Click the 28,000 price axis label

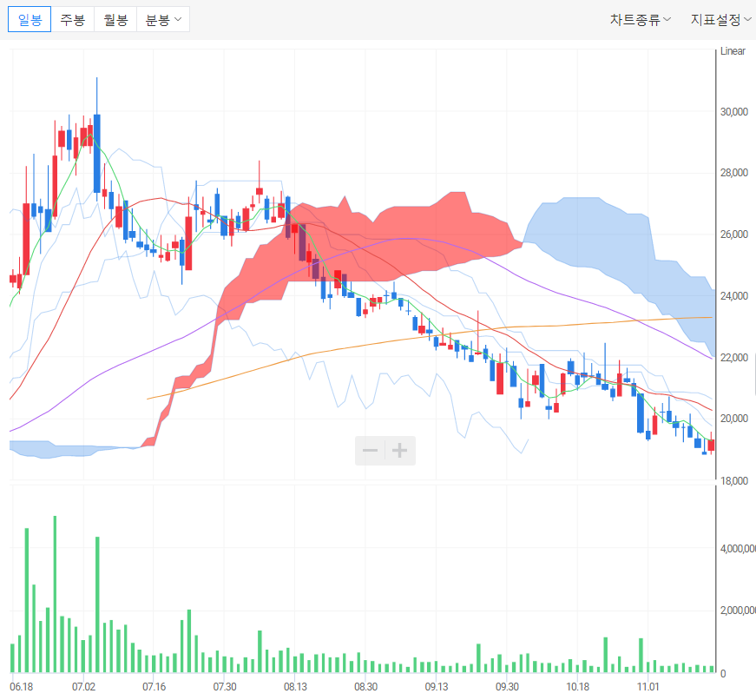(x=733, y=173)
